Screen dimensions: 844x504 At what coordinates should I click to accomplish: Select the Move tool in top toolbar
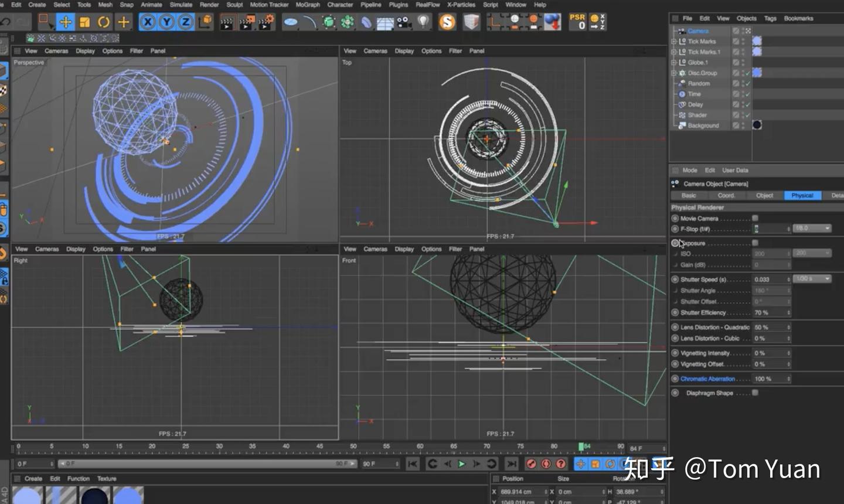(x=65, y=22)
